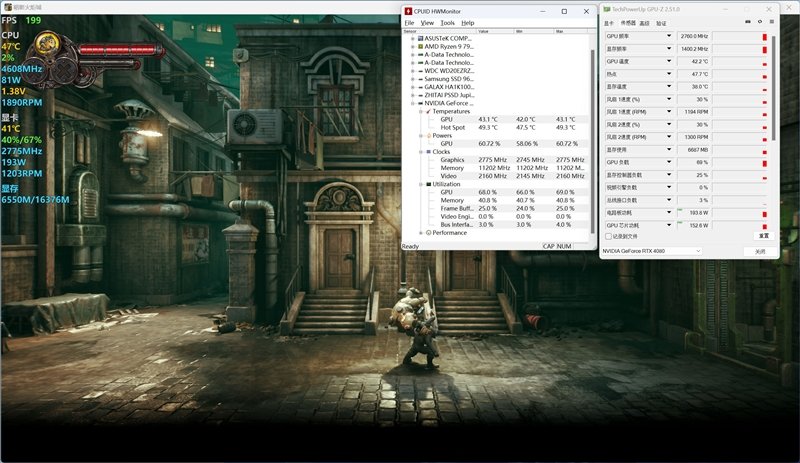
Task: Switch to the 显卡 tab in GPU-Z
Action: (x=609, y=22)
